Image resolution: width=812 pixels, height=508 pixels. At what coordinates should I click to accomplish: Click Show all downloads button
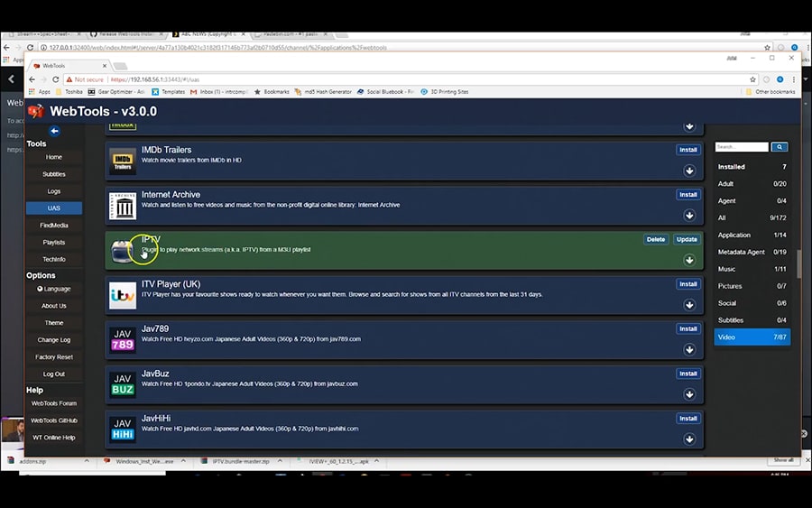pyautogui.click(x=783, y=460)
